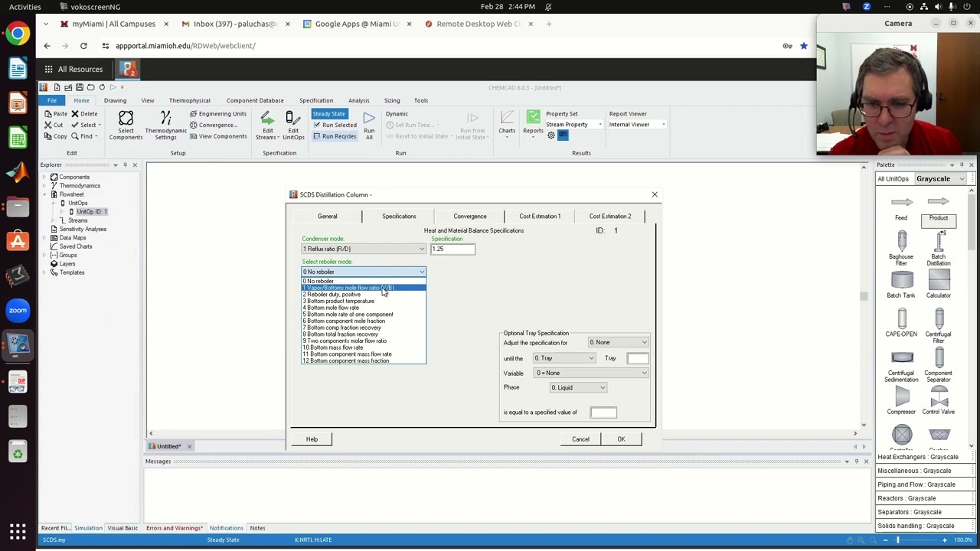Viewport: 980px width, 551px height.
Task: Click View Components in Setup group
Action: [217, 136]
